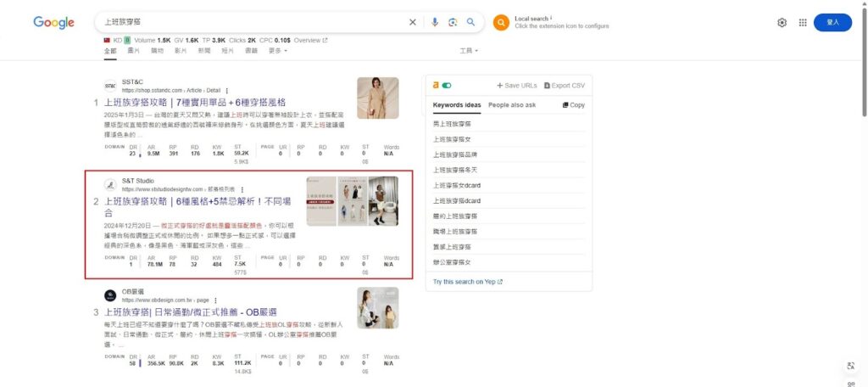
Task: Click the Ahrefs orange 'a' logo
Action: pyautogui.click(x=436, y=86)
